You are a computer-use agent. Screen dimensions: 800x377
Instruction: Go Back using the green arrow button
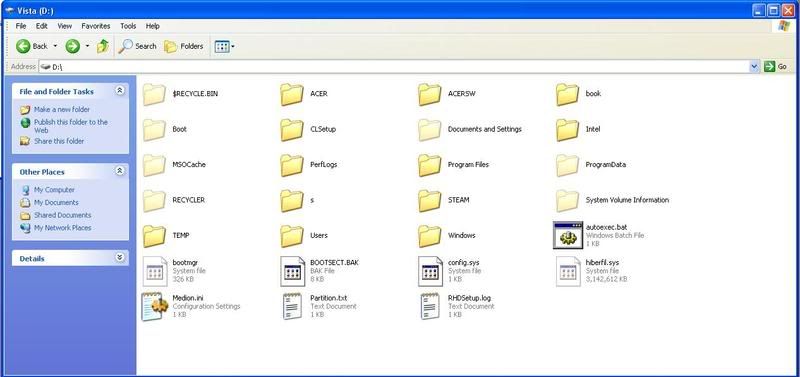(x=32, y=46)
